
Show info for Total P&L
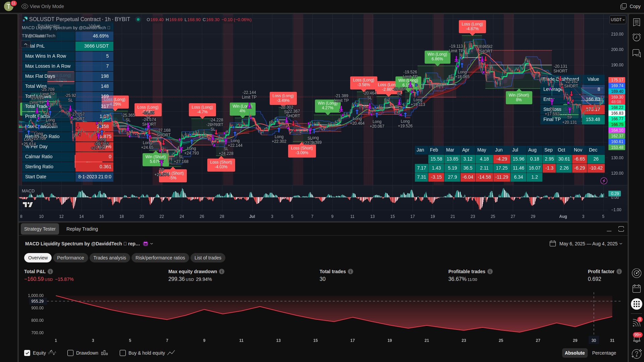point(50,271)
